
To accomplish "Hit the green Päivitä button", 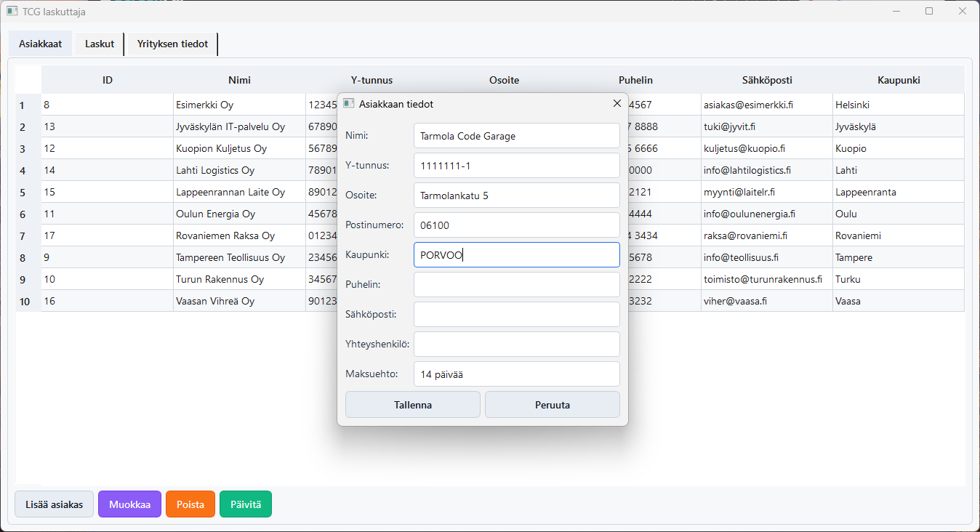I will pyautogui.click(x=246, y=504).
